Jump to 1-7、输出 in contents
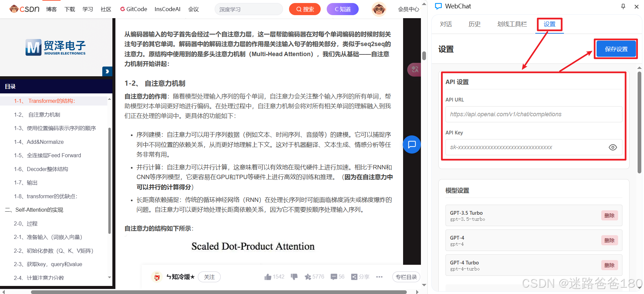Screen dimensions: 644x294 click(26, 182)
